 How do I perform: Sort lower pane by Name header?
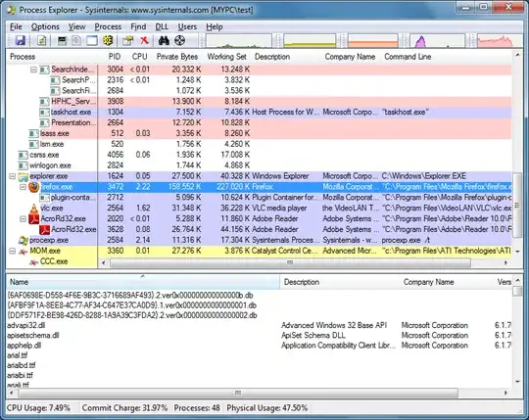coord(143,282)
